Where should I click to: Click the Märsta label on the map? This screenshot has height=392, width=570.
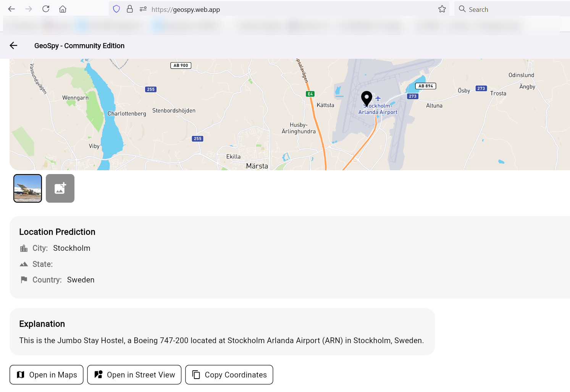coord(257,166)
